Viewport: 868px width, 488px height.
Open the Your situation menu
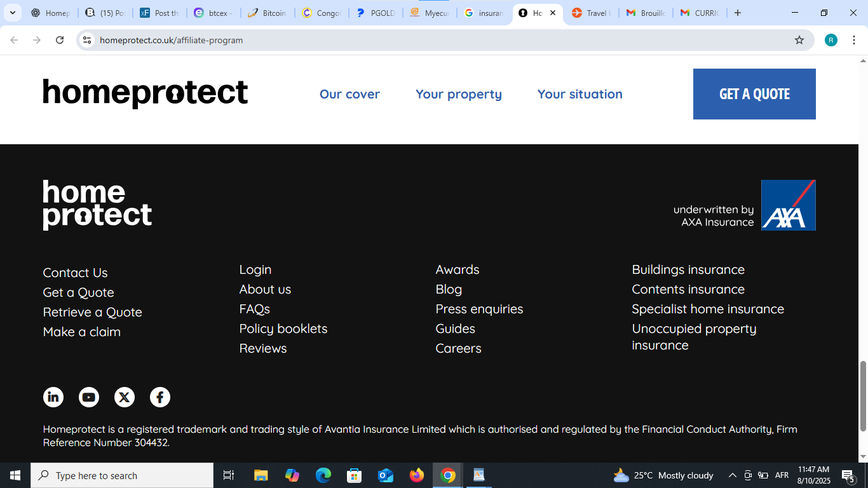(x=580, y=94)
